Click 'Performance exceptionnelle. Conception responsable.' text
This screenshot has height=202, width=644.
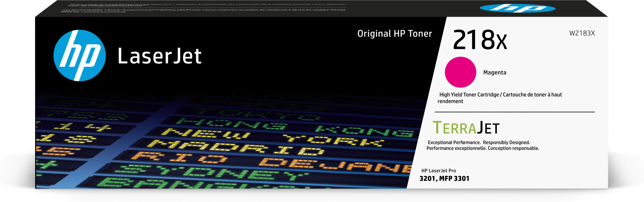[x=483, y=148]
